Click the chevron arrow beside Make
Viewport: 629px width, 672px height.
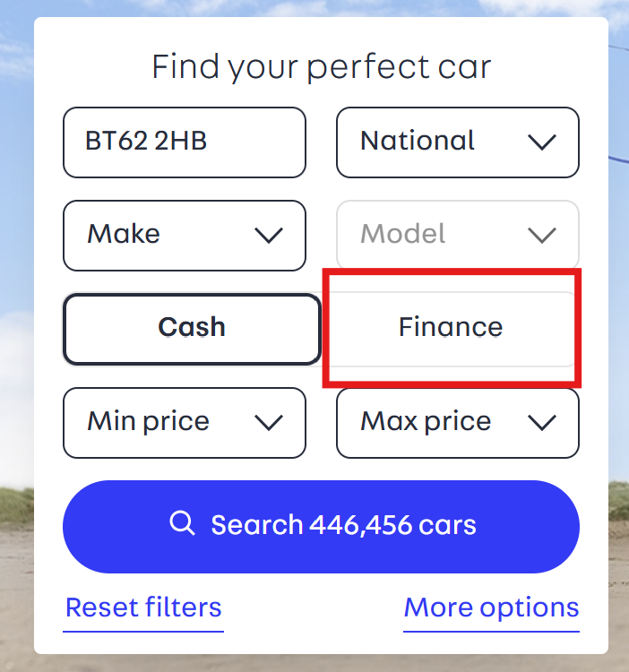269,236
